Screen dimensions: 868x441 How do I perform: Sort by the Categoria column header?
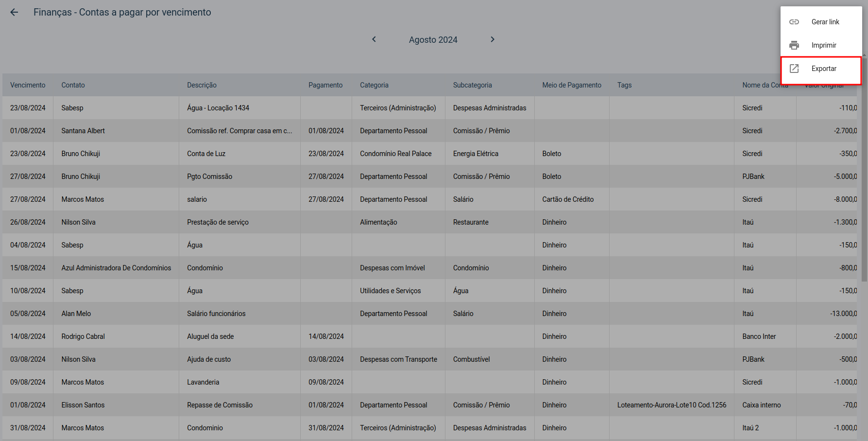click(x=374, y=85)
